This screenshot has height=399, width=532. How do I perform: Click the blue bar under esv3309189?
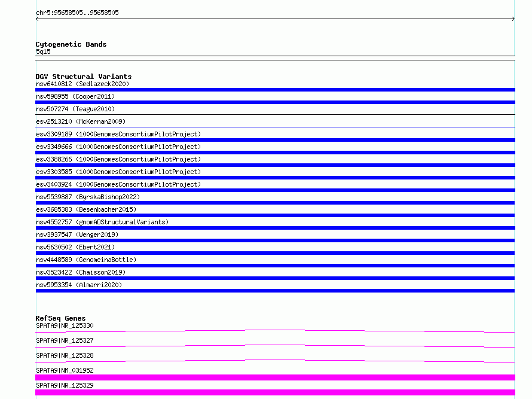[x=275, y=140]
